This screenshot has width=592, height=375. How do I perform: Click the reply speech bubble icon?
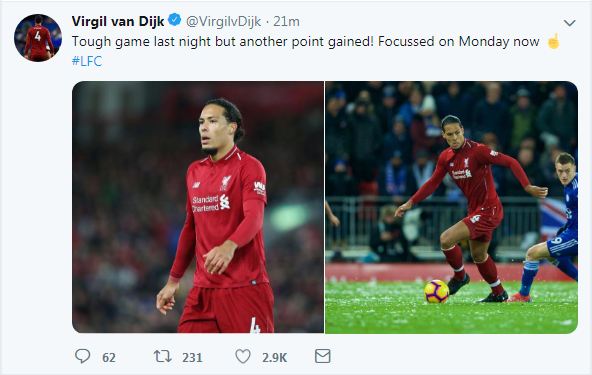(x=82, y=356)
